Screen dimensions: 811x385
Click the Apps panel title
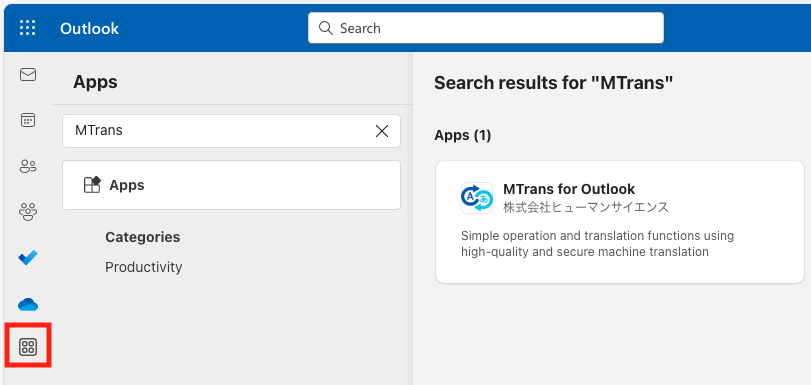(x=95, y=82)
